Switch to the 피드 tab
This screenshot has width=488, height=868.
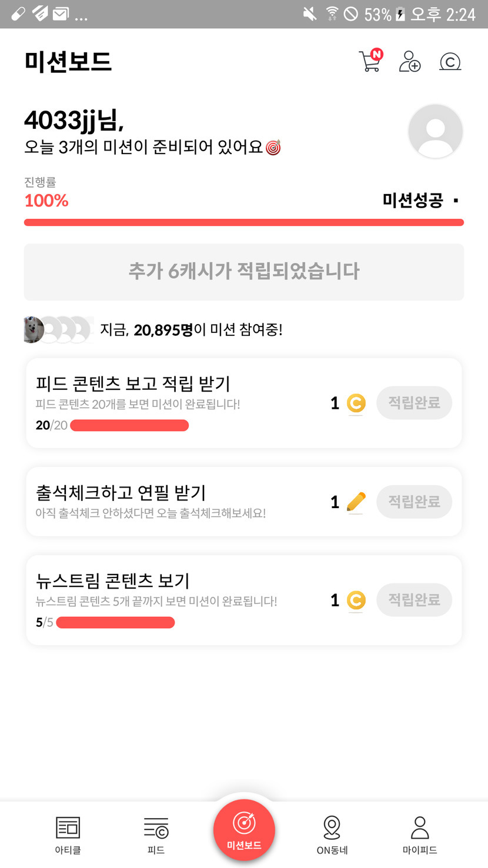point(156,834)
